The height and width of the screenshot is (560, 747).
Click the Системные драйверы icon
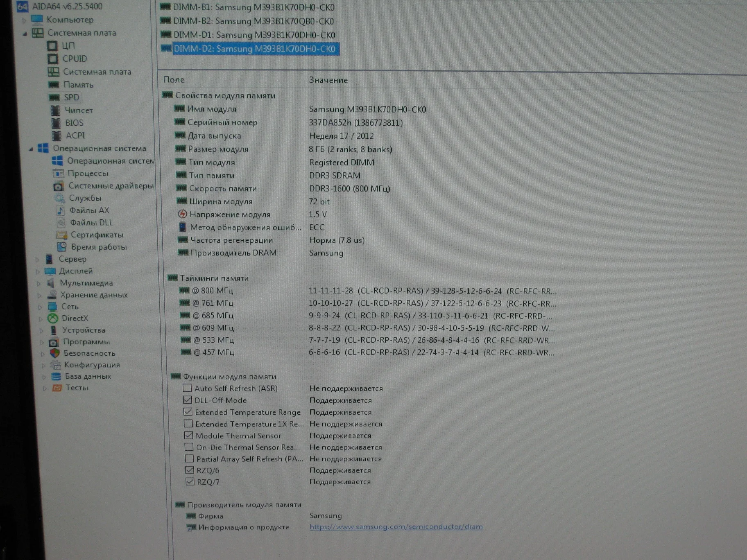[x=59, y=186]
